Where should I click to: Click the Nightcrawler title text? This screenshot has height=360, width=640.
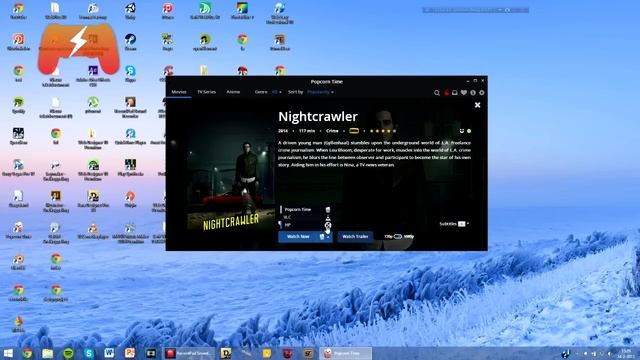[x=318, y=117]
